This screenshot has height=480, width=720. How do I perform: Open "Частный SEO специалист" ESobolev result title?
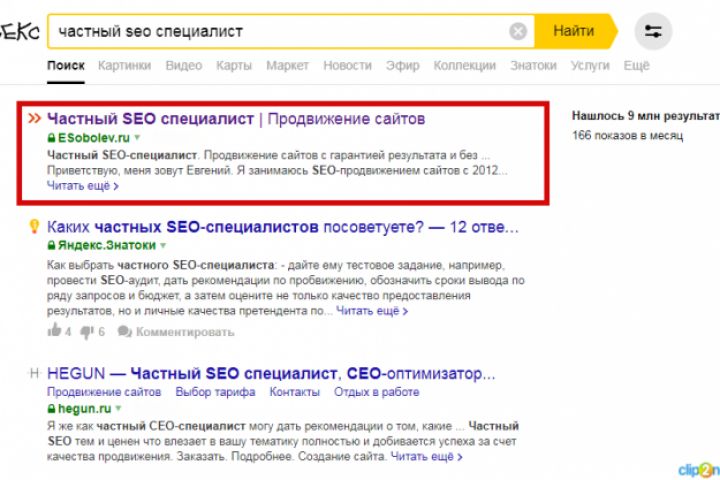click(x=150, y=118)
